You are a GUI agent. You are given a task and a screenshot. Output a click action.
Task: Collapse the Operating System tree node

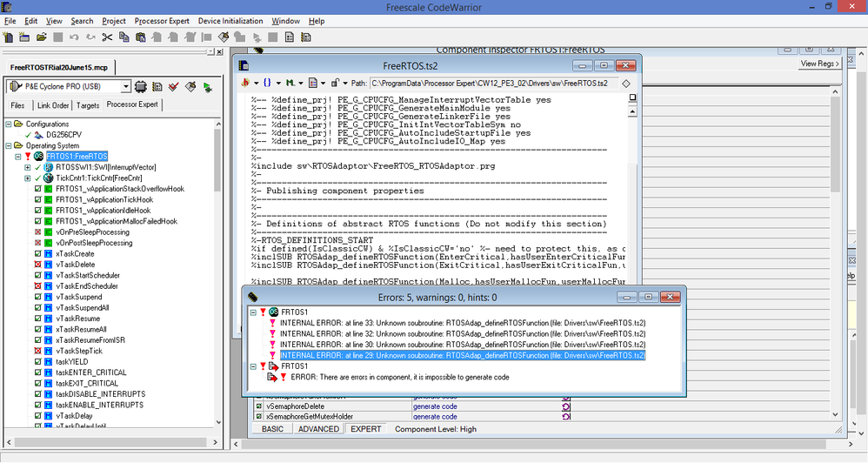click(9, 145)
